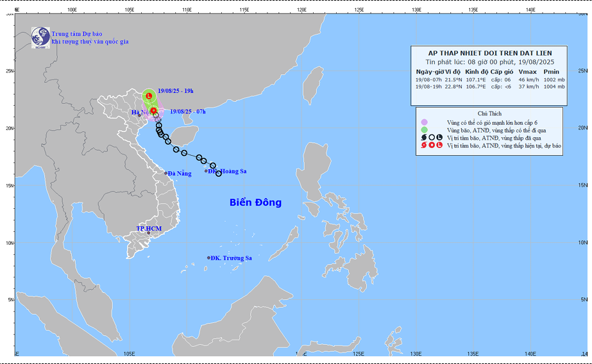Select the 19/08-07h row in the data table
592x364 pixels.
[x=490, y=79]
